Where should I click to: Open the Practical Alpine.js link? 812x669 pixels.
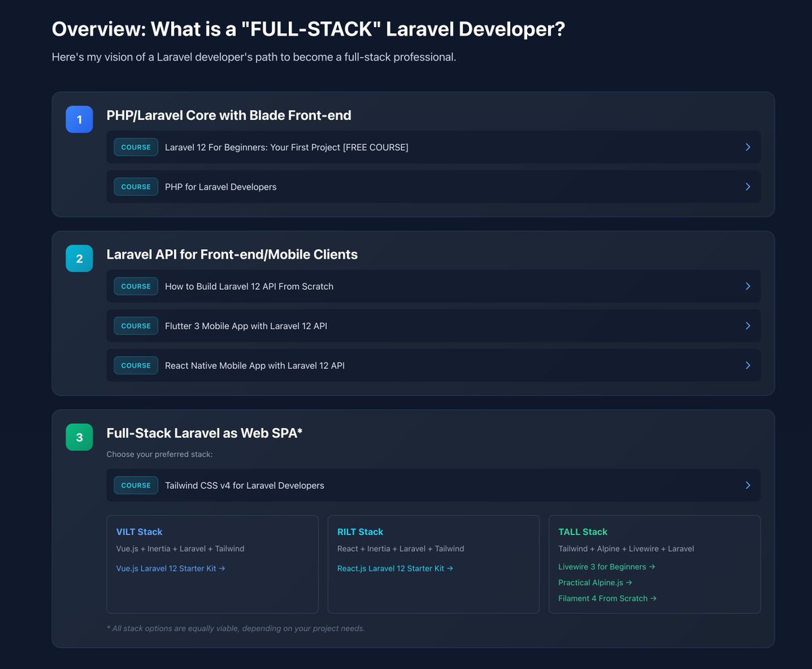pos(595,582)
